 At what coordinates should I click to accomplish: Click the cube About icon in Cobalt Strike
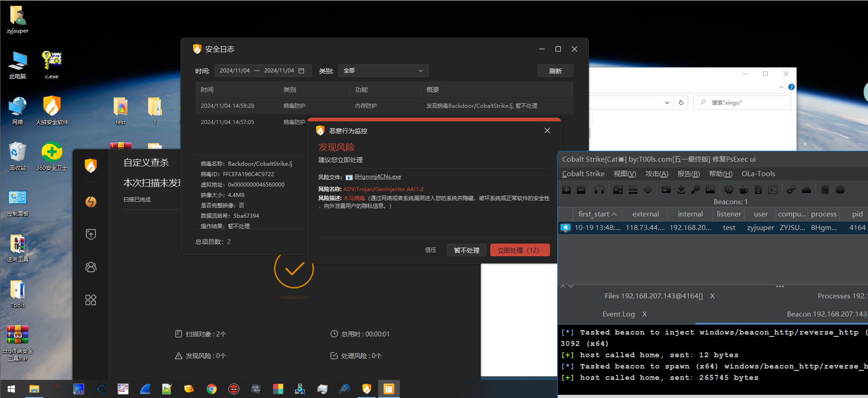point(840,190)
